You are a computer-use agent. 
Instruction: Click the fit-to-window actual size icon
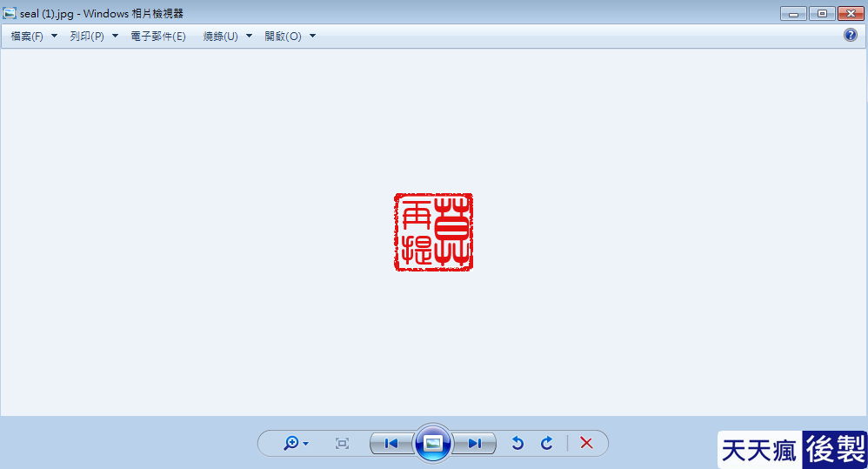click(x=342, y=443)
